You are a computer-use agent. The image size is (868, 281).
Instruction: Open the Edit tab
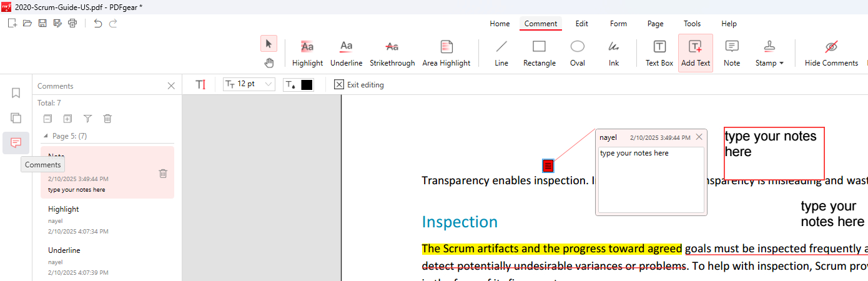582,24
